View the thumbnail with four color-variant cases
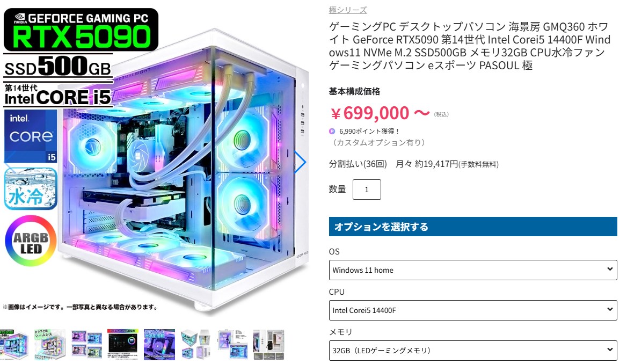This screenshot has height=364, width=627. click(86, 344)
